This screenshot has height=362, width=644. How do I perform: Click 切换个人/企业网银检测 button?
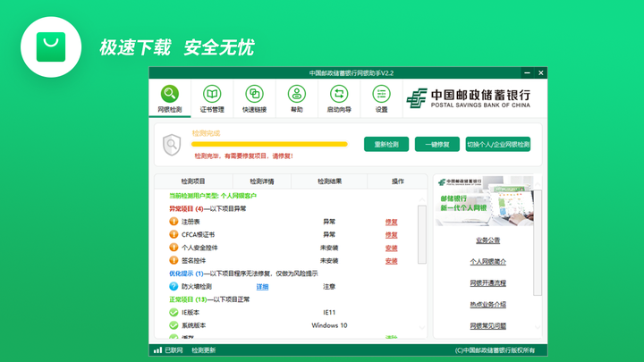click(498, 144)
